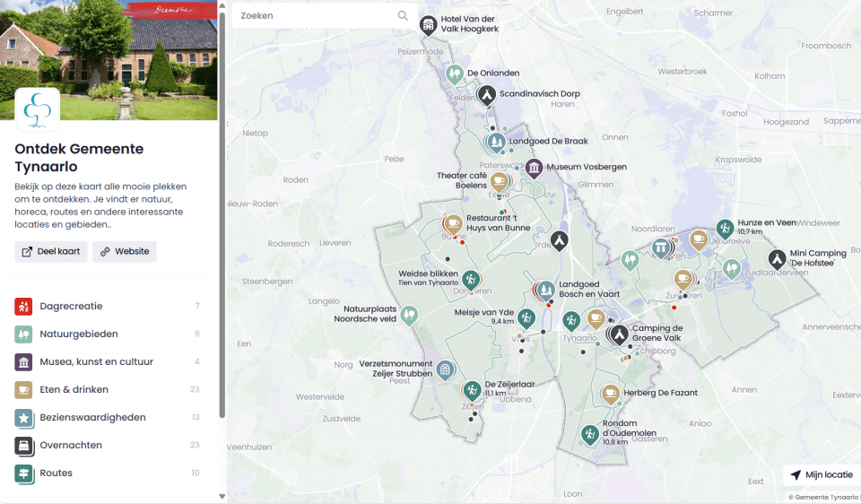
Task: Click the Herberg De Fazant café marker
Action: pos(611,393)
